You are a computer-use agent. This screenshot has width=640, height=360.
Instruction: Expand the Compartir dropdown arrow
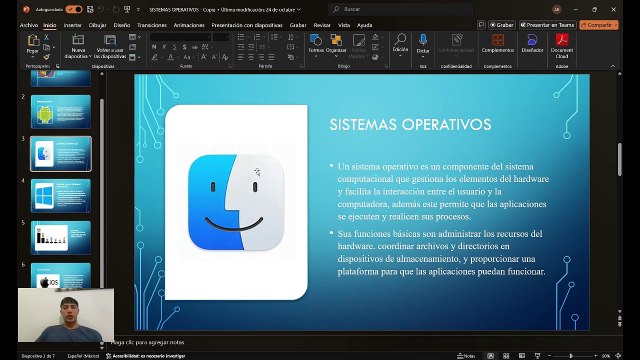point(615,25)
